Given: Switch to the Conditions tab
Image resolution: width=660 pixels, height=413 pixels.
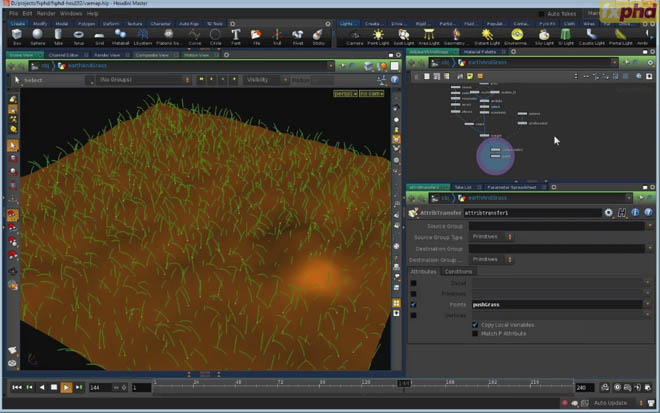Looking at the screenshot, I should coord(458,272).
